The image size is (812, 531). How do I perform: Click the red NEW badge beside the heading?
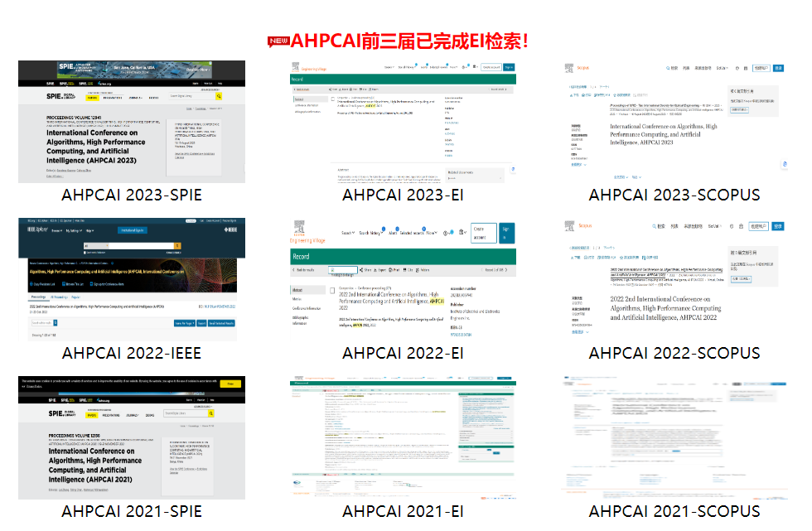coord(278,41)
